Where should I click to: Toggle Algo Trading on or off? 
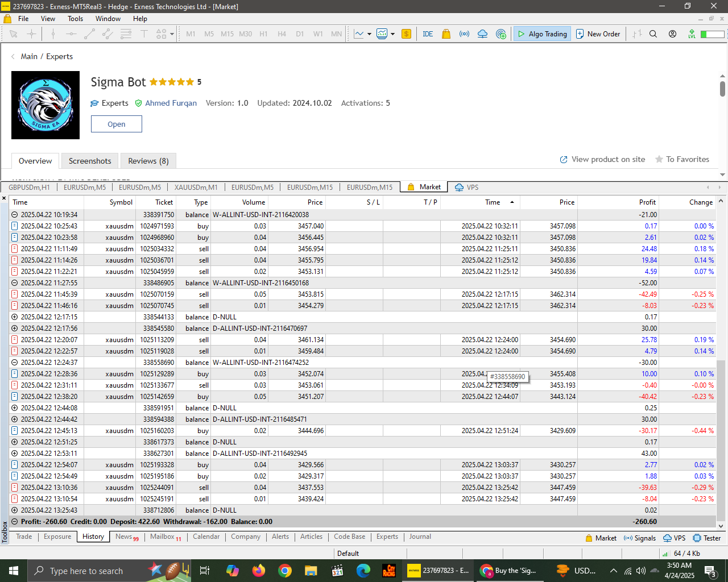tap(542, 34)
